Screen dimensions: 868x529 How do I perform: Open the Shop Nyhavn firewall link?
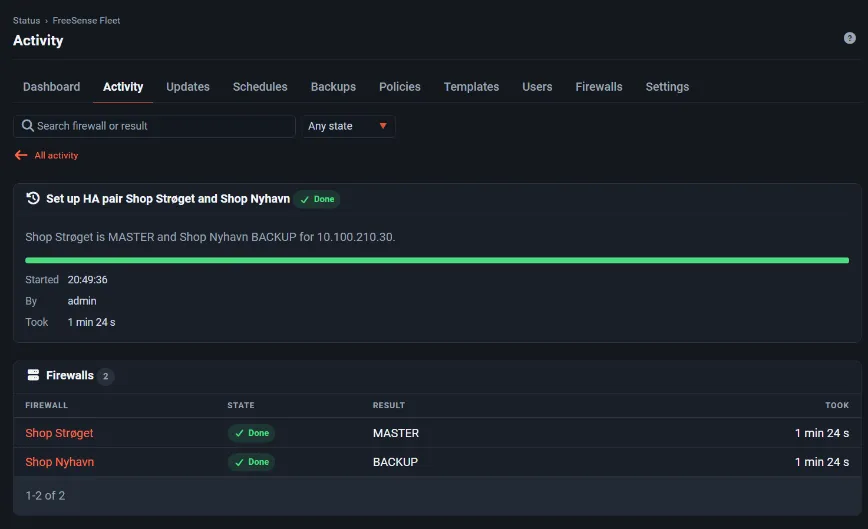click(x=59, y=462)
